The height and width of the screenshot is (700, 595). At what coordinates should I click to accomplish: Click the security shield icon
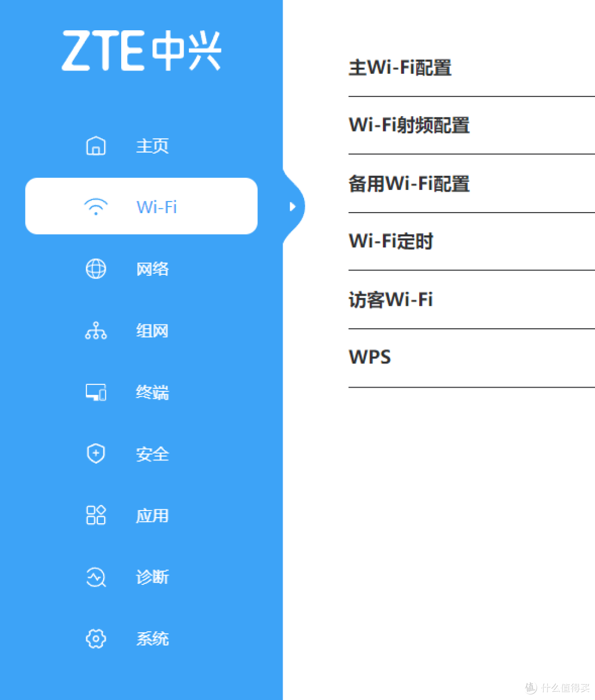coord(96,454)
